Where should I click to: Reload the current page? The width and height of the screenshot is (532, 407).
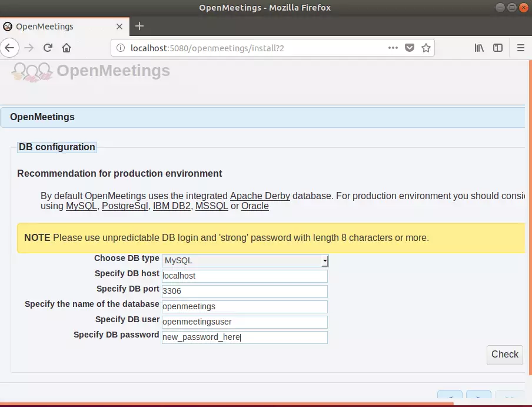(x=48, y=48)
